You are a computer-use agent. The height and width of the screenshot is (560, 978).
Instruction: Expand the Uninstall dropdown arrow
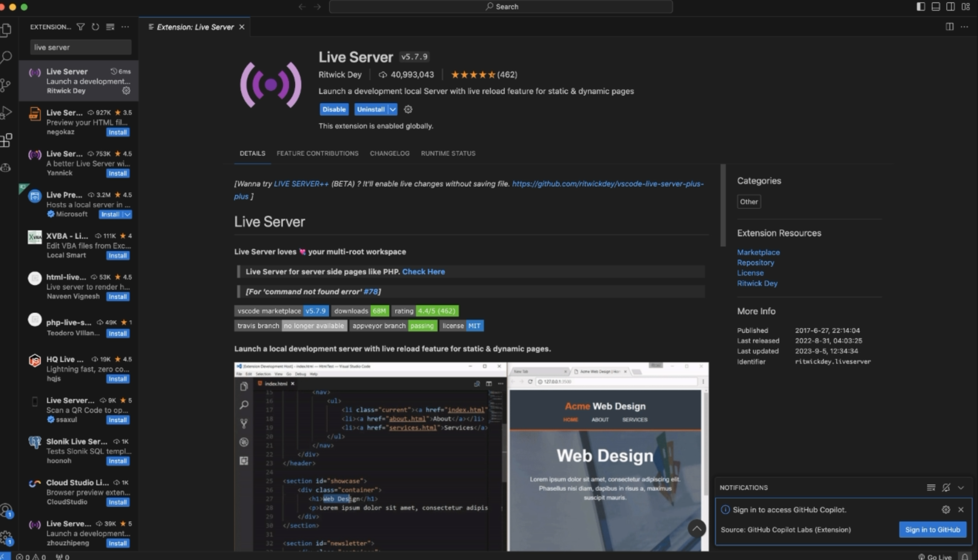point(393,109)
